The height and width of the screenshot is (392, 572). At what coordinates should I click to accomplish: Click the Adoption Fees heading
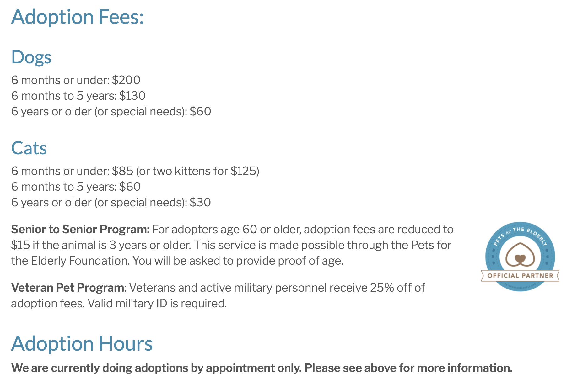point(78,17)
